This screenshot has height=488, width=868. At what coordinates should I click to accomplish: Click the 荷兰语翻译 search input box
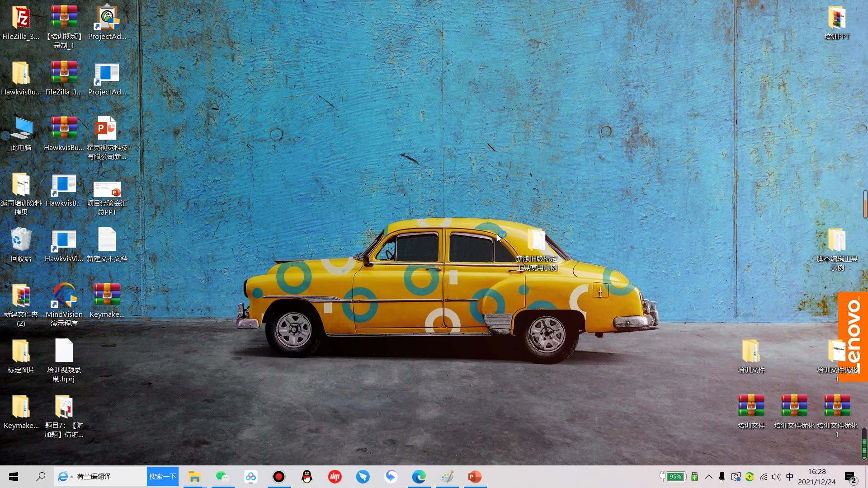click(100, 477)
